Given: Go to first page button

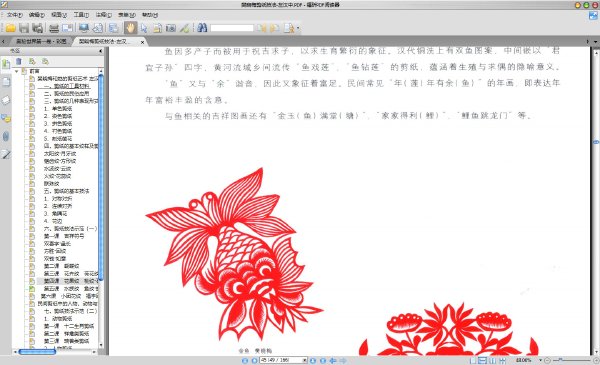Looking at the screenshot, I should [x=245, y=360].
